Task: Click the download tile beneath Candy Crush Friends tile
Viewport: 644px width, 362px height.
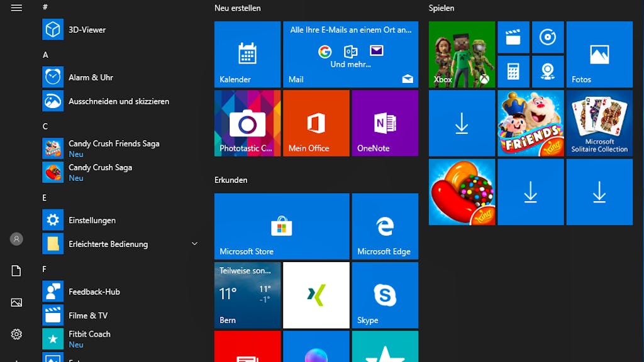Action: 531,192
